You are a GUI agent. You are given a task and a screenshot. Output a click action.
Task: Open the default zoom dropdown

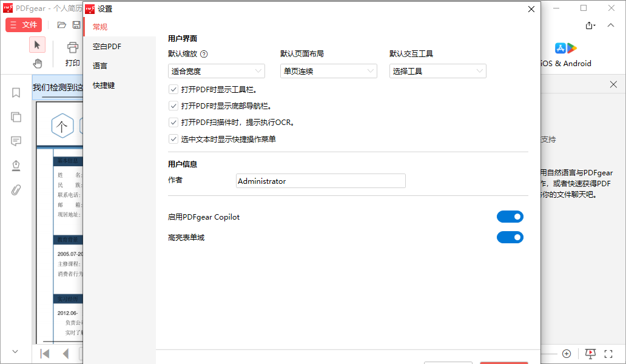click(x=217, y=71)
